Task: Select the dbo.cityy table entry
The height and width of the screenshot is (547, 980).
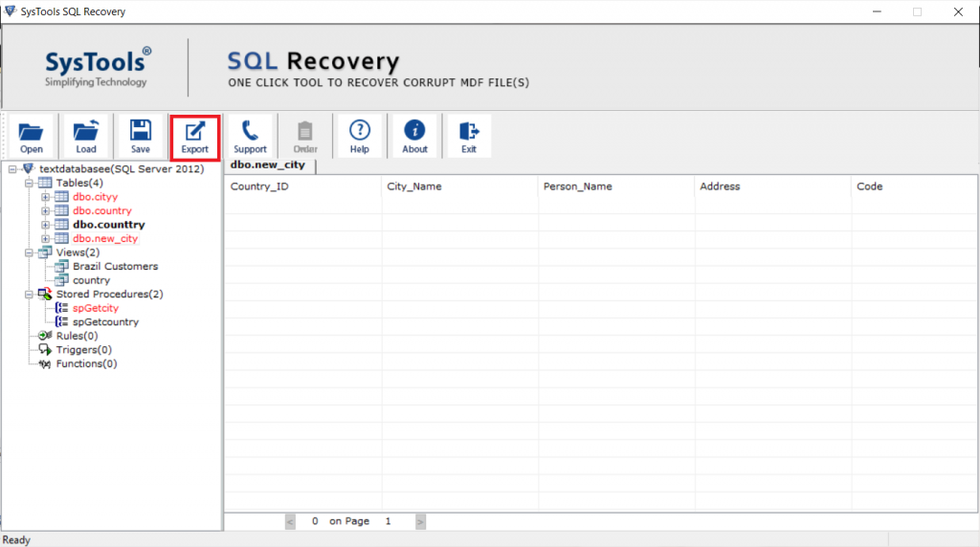Action: click(x=95, y=197)
